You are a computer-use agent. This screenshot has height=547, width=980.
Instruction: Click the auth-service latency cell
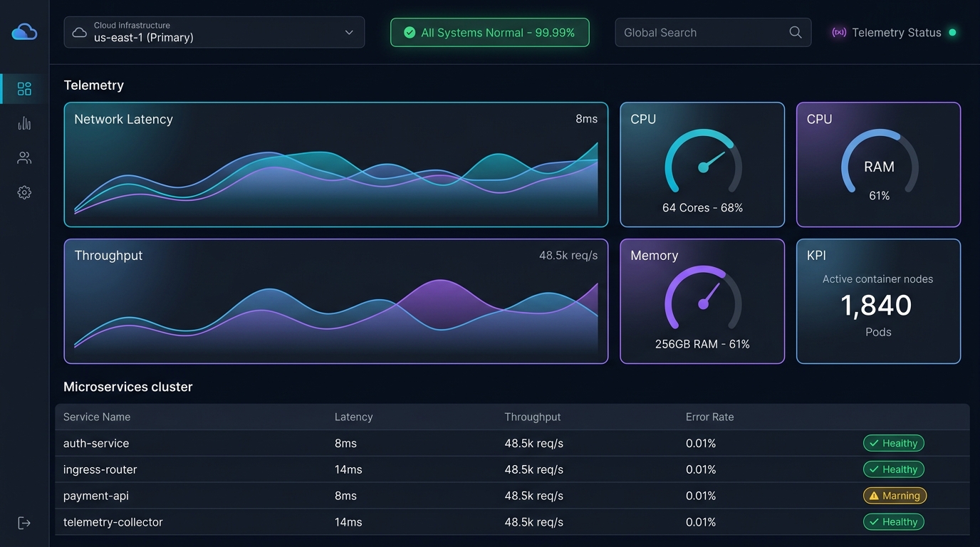click(x=345, y=443)
